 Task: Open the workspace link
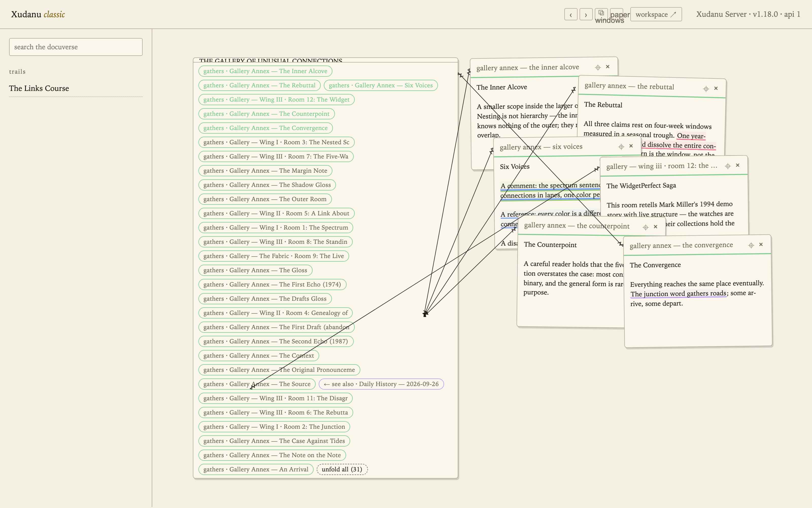pyautogui.click(x=656, y=14)
